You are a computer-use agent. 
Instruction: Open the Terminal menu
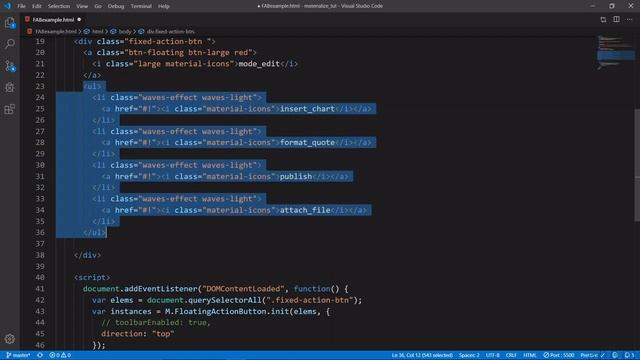point(141,6)
